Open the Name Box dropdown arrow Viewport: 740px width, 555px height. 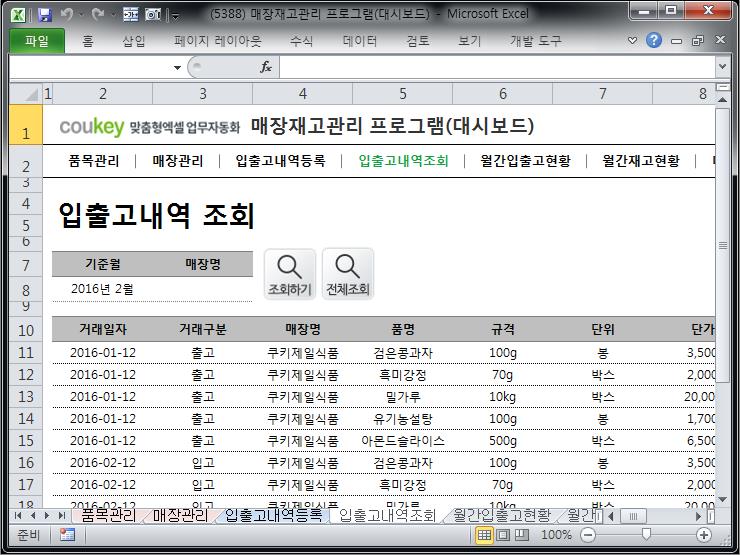coord(177,67)
